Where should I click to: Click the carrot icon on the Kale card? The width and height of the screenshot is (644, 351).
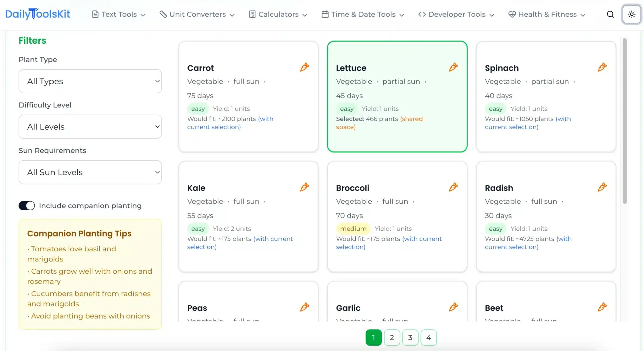304,187
